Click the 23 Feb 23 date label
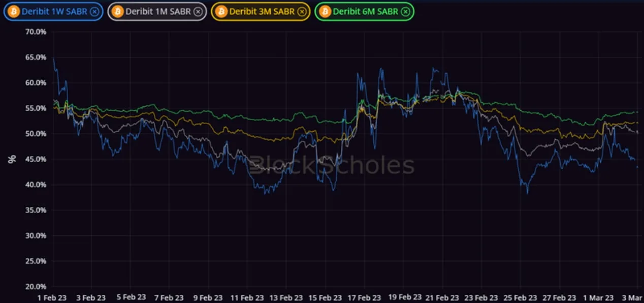The height and width of the screenshot is (303, 644). tap(481, 297)
